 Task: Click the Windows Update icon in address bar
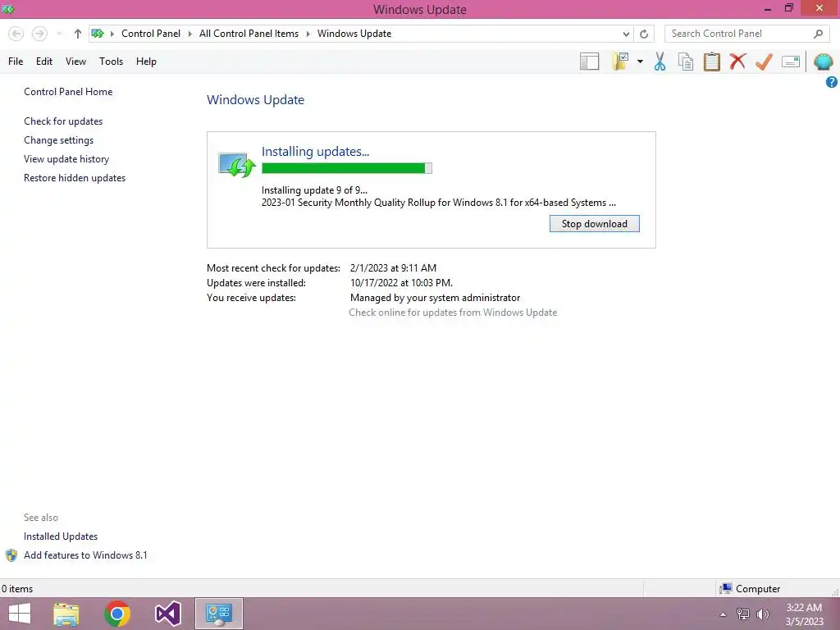click(98, 34)
